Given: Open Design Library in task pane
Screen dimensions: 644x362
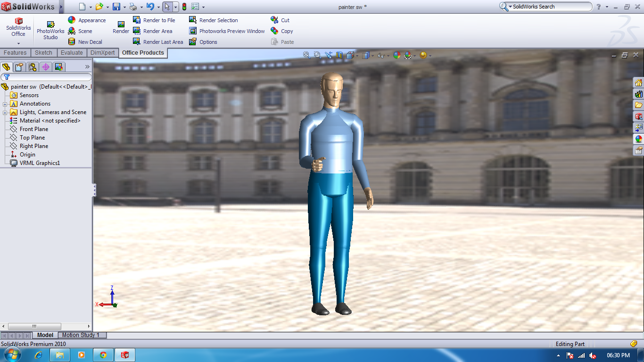Looking at the screenshot, I should click(x=638, y=94).
